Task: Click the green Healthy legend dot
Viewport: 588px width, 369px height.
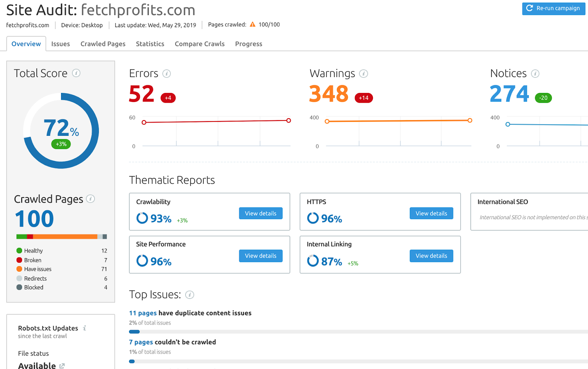Action: (x=19, y=250)
